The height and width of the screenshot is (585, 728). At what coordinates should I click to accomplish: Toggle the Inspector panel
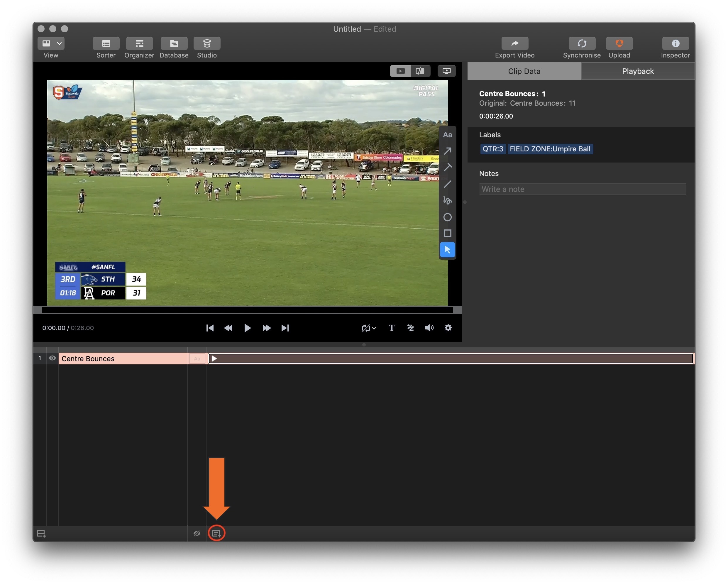(675, 43)
